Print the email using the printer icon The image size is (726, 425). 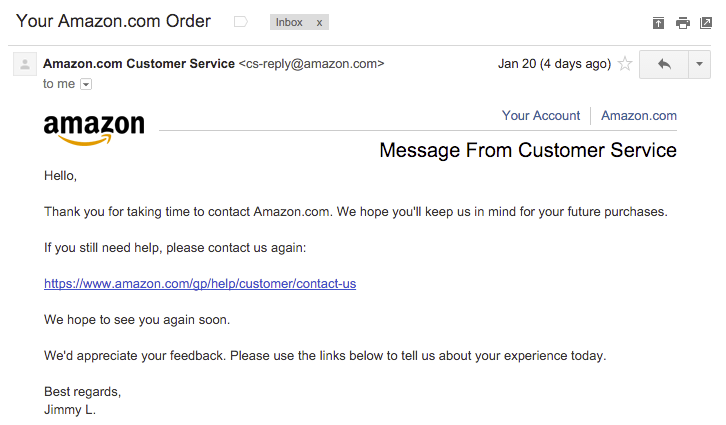(682, 22)
